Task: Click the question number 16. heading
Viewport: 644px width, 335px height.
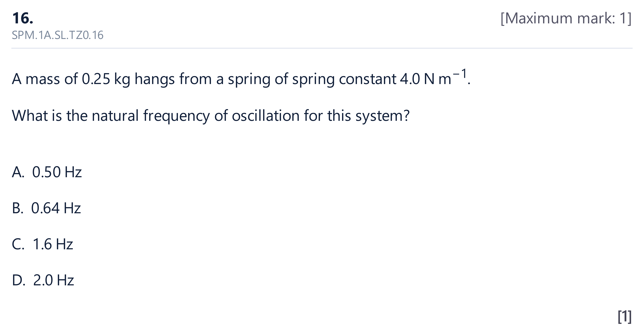Action: coord(23,18)
